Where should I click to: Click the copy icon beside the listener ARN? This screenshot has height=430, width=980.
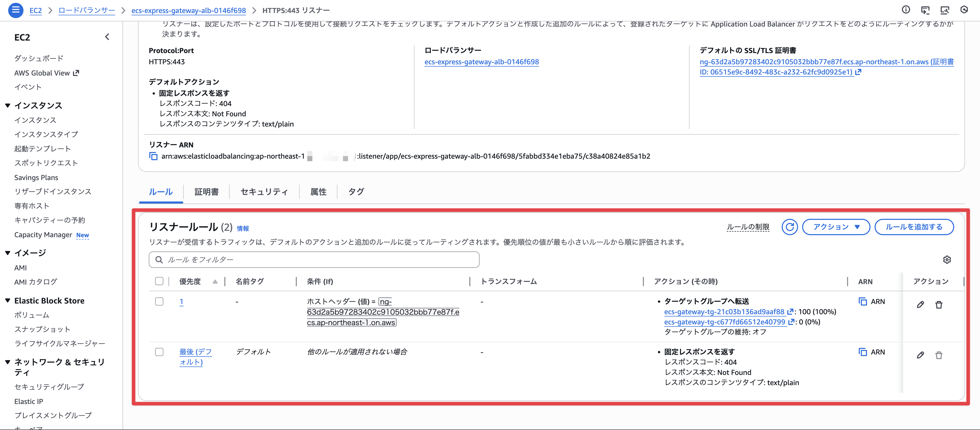coord(153,156)
